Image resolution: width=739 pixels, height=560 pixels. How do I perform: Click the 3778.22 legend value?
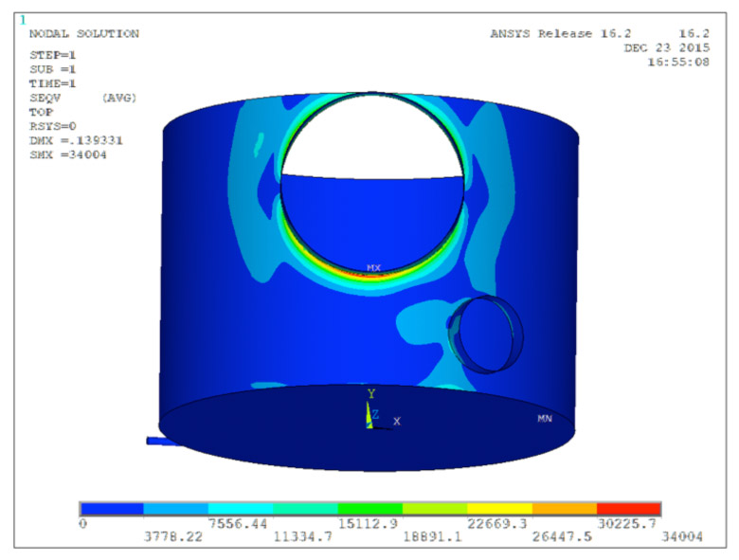click(173, 536)
